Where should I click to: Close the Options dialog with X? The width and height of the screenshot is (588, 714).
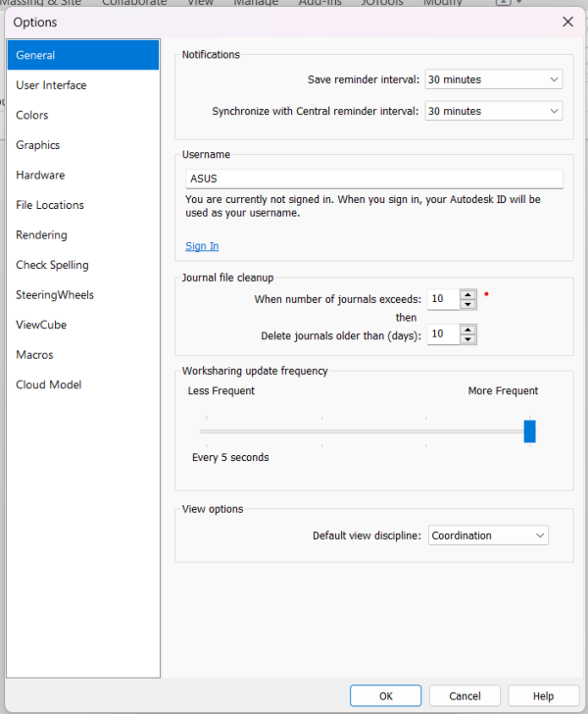tap(567, 22)
